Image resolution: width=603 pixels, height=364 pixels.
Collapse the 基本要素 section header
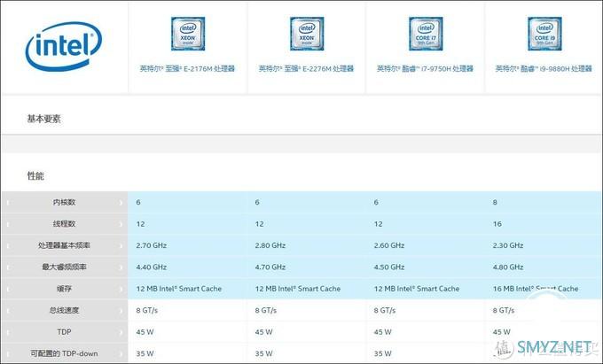(43, 119)
